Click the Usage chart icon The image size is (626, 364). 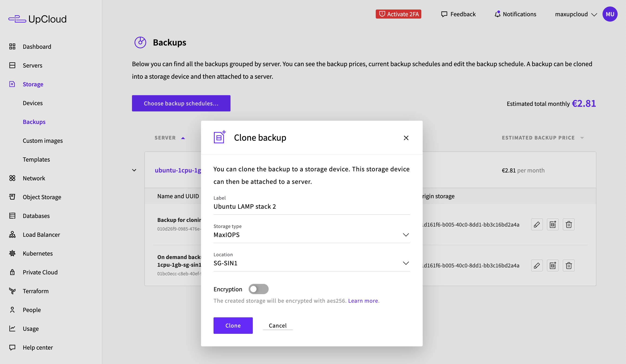pos(12,328)
